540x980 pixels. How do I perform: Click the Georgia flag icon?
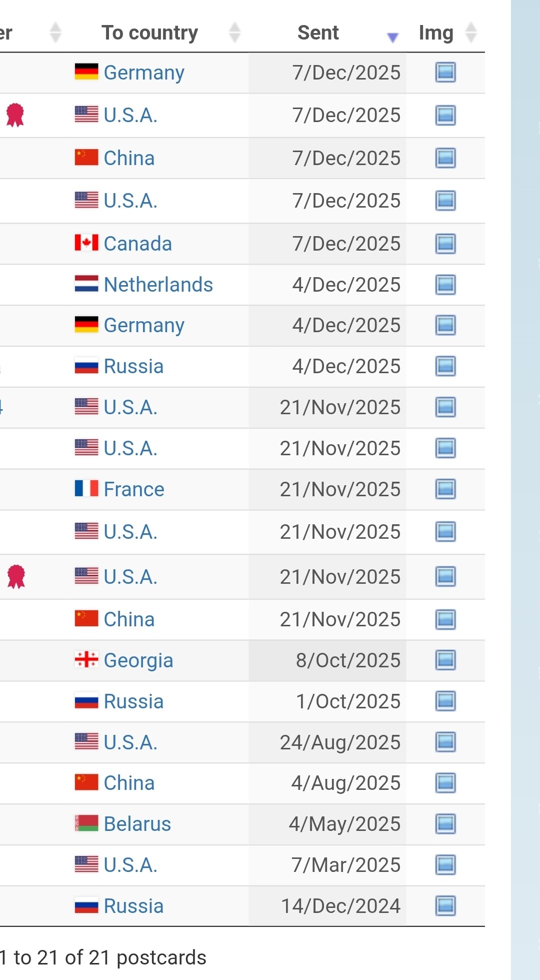tap(86, 660)
